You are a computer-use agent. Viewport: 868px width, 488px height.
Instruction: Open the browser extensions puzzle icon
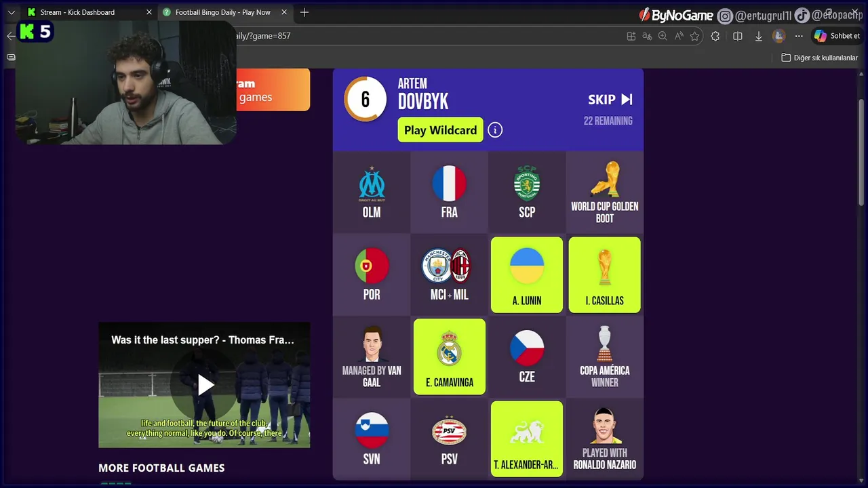point(715,36)
